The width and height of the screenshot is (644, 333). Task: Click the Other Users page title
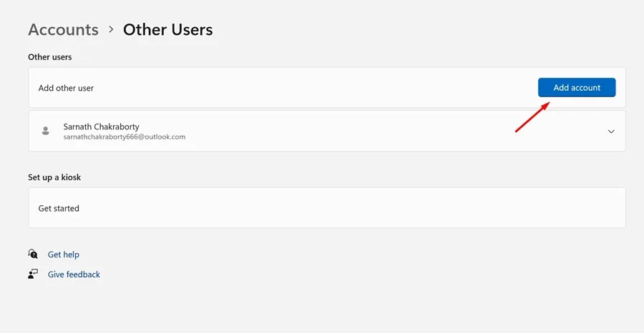[167, 30]
